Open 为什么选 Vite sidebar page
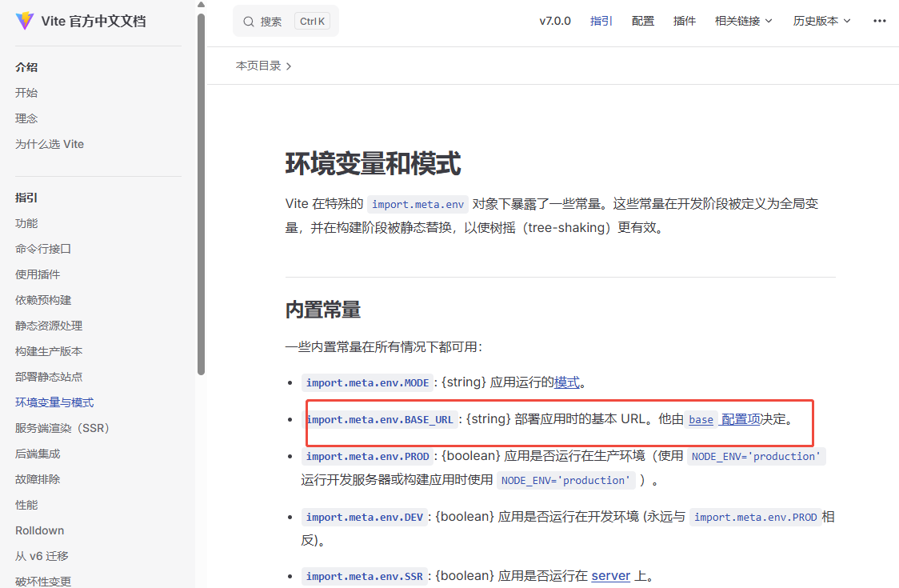Screen dimensions: 899x588 pos(50,145)
